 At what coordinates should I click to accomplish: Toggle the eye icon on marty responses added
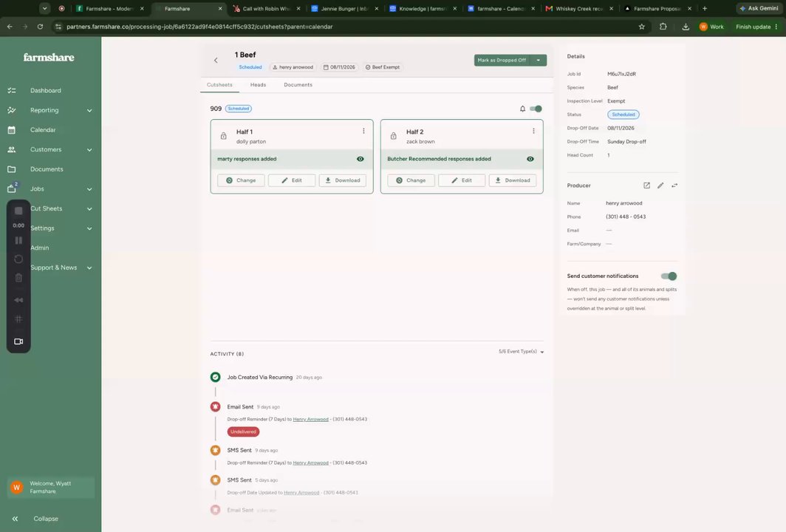click(360, 159)
